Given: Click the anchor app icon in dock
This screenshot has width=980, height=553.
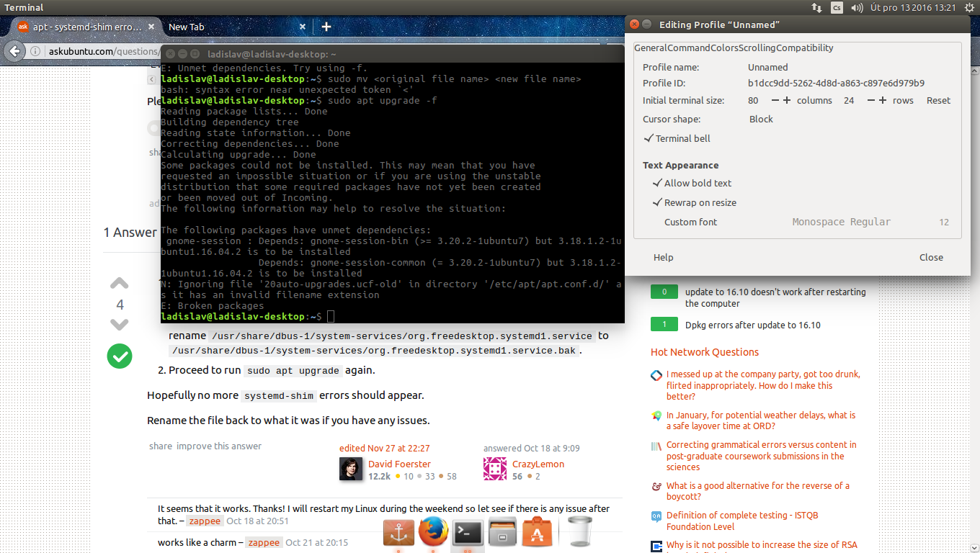Looking at the screenshot, I should click(x=398, y=533).
